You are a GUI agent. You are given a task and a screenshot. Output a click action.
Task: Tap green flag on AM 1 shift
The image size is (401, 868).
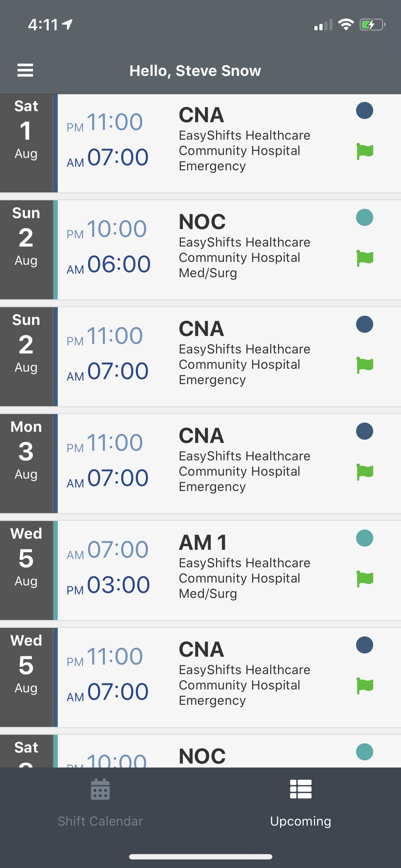click(365, 579)
